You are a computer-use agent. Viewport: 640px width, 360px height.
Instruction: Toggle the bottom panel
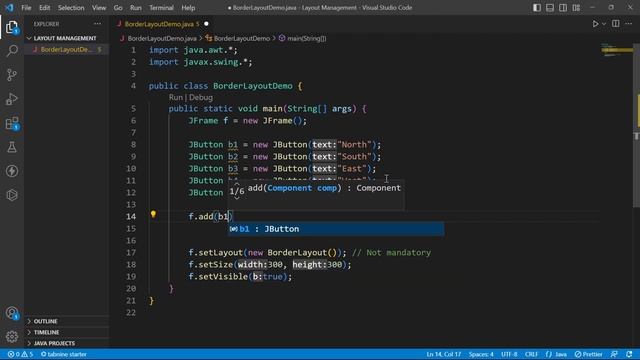tap(550, 8)
